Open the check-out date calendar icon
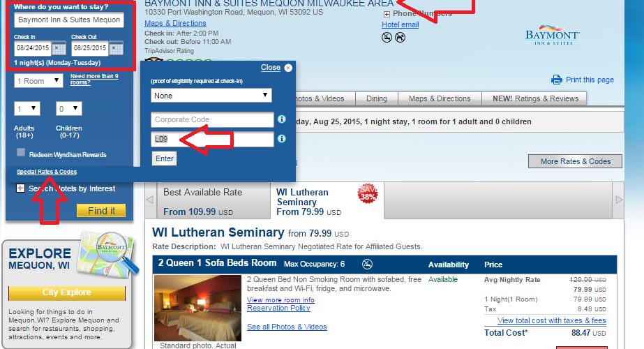 (117, 48)
